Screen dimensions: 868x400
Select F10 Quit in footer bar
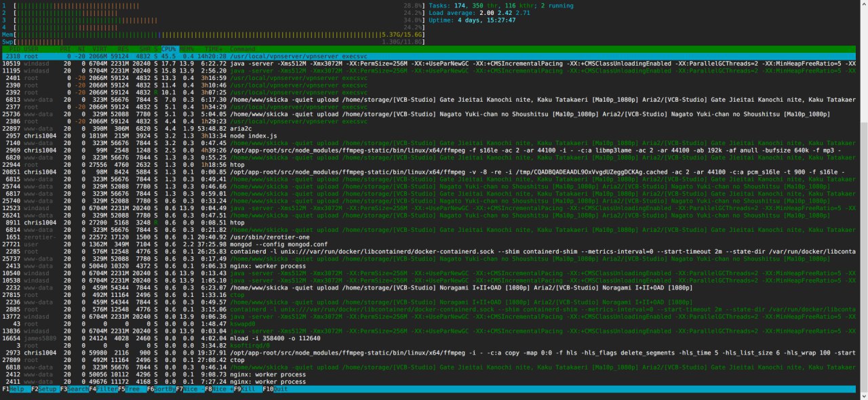276,390
